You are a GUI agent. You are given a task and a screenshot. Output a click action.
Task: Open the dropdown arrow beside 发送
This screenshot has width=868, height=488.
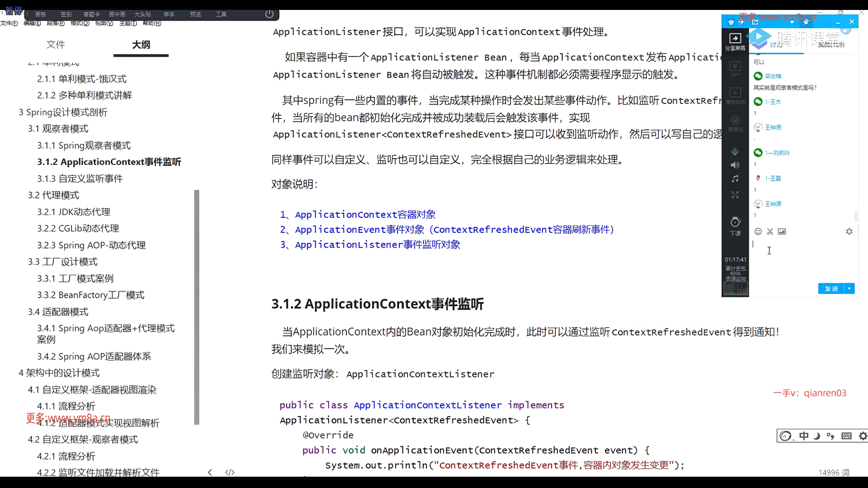click(x=849, y=288)
